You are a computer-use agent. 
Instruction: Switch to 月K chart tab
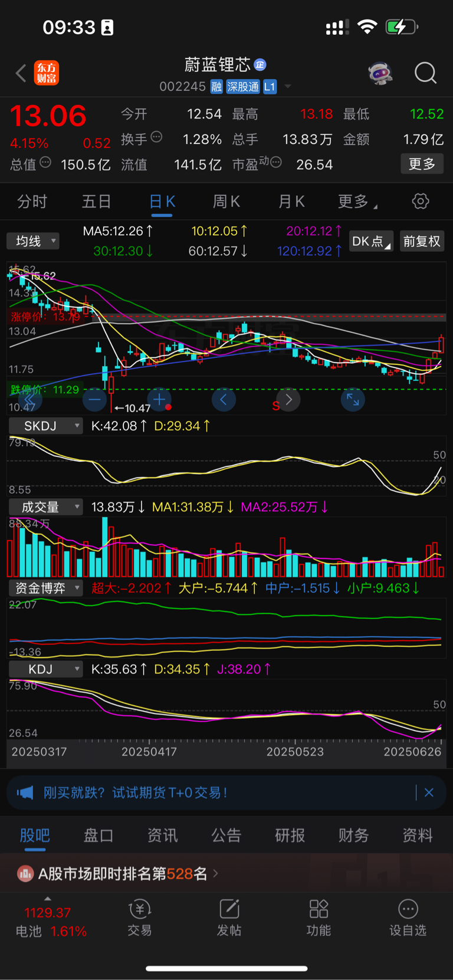tap(291, 202)
